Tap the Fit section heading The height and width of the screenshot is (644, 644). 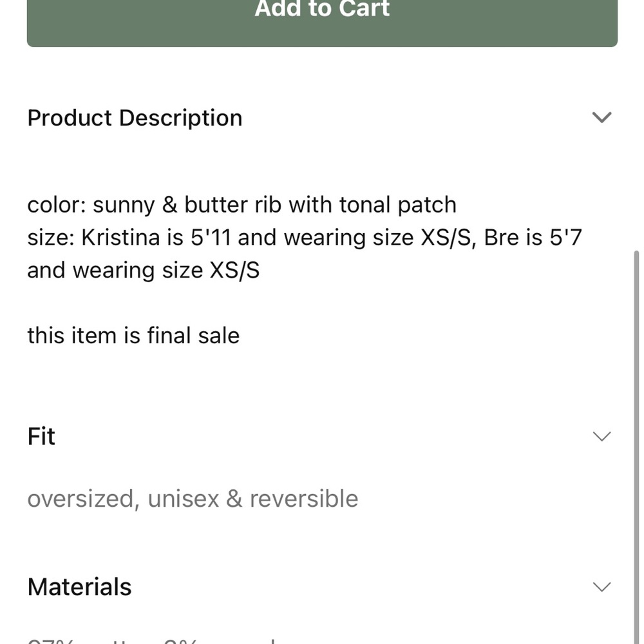pyautogui.click(x=41, y=437)
